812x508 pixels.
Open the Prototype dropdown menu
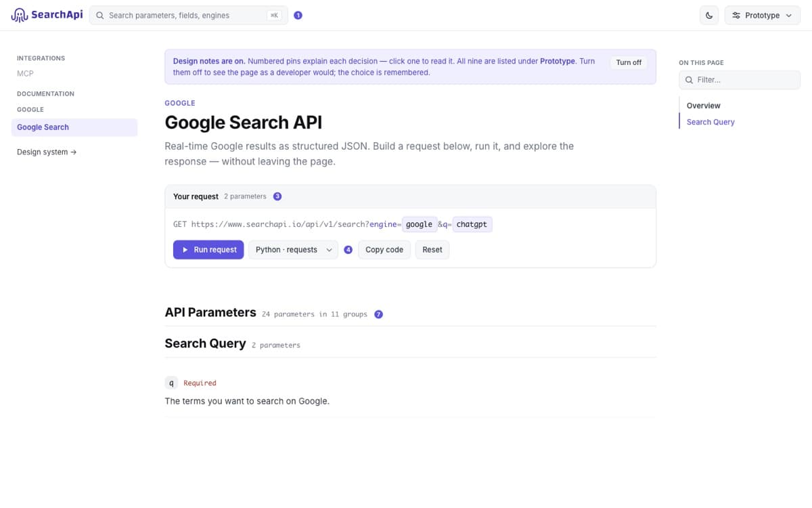point(763,15)
